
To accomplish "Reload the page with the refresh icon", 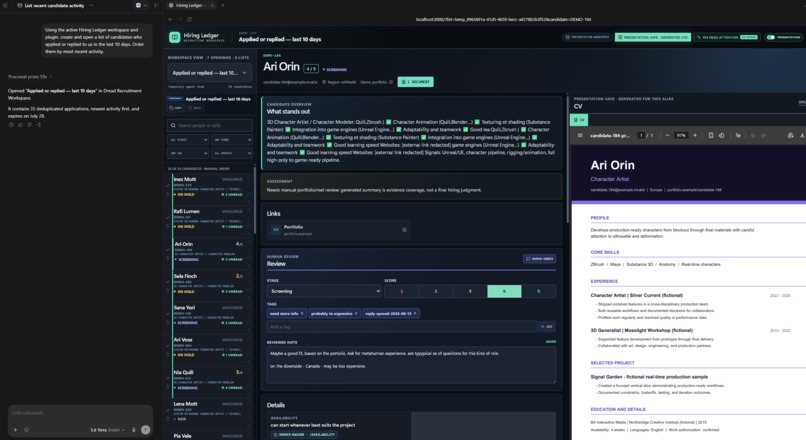I will [x=189, y=20].
